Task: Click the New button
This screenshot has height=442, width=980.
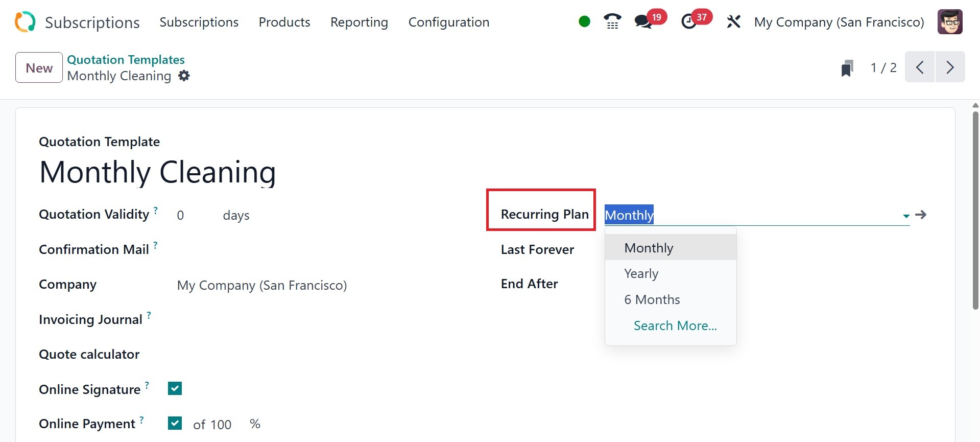Action: tap(39, 67)
